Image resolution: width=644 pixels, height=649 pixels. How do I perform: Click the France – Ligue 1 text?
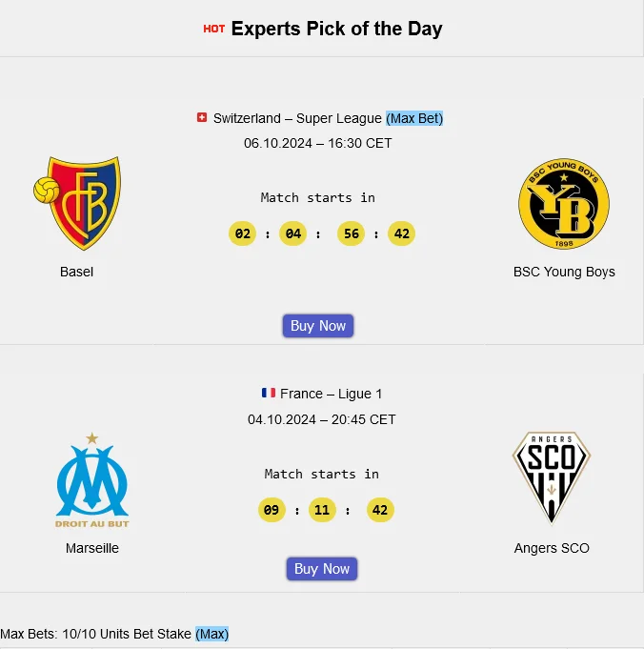pos(332,394)
